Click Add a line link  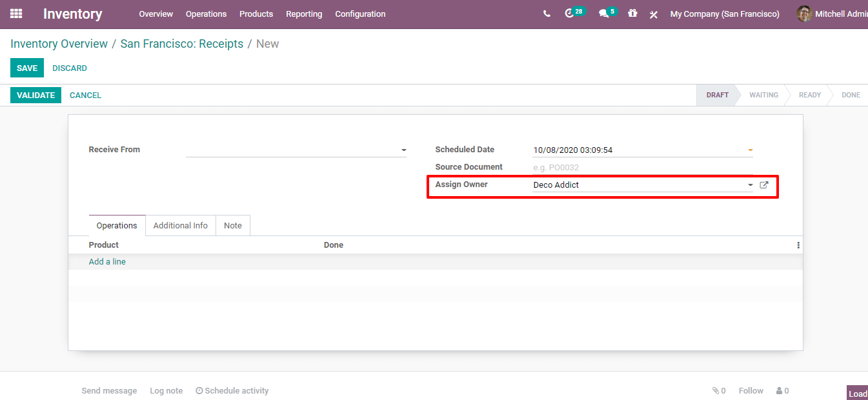107,262
